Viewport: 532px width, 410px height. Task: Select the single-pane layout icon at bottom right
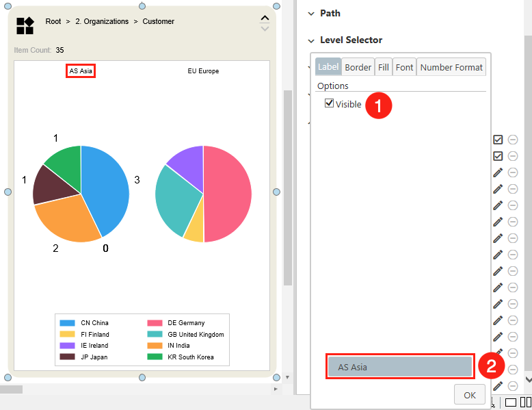tap(511, 402)
